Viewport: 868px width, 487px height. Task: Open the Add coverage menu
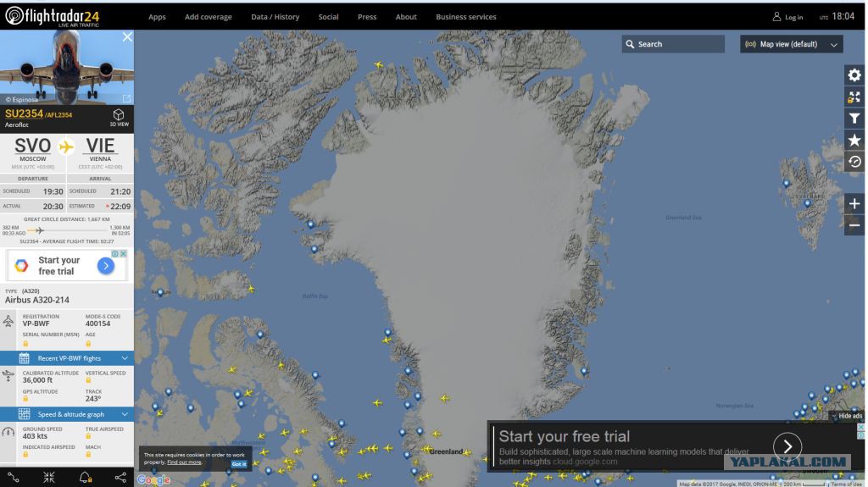(209, 17)
